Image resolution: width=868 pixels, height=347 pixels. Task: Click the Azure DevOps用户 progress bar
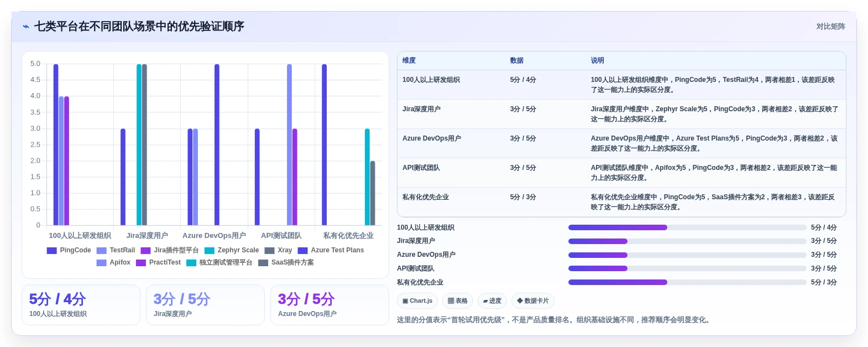tap(687, 255)
